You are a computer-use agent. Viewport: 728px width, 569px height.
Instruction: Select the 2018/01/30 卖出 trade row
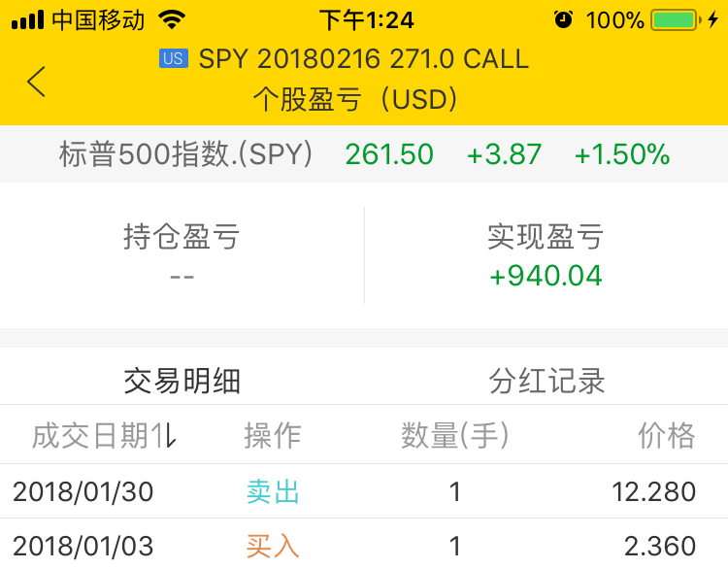[364, 491]
